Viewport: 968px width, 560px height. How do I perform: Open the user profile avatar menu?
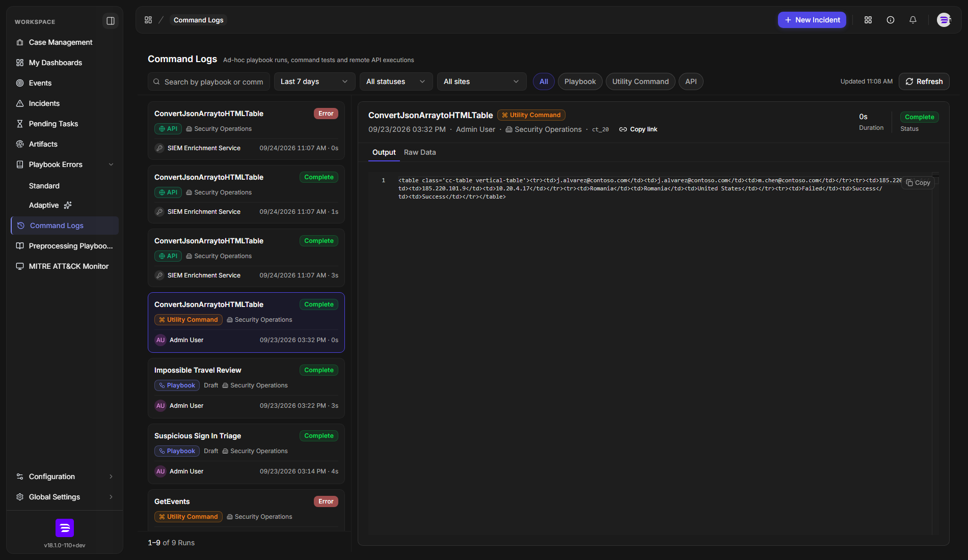(944, 20)
